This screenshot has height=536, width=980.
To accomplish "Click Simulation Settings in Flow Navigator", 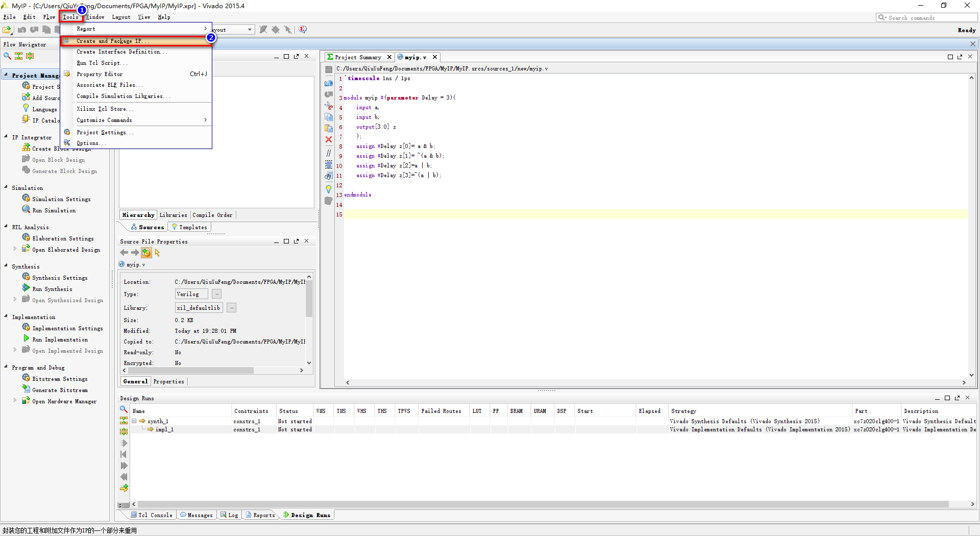I will click(x=61, y=199).
